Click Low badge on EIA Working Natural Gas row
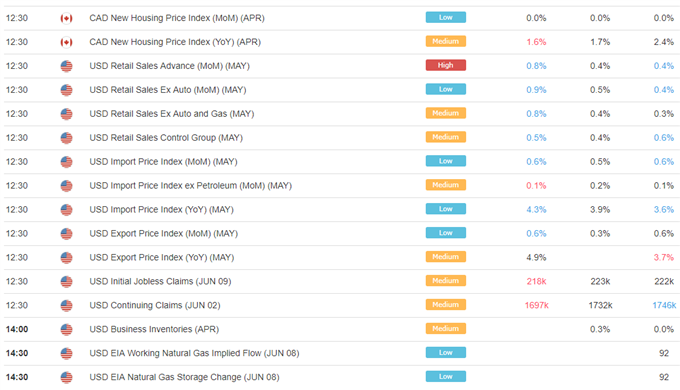The image size is (680, 390). click(446, 352)
